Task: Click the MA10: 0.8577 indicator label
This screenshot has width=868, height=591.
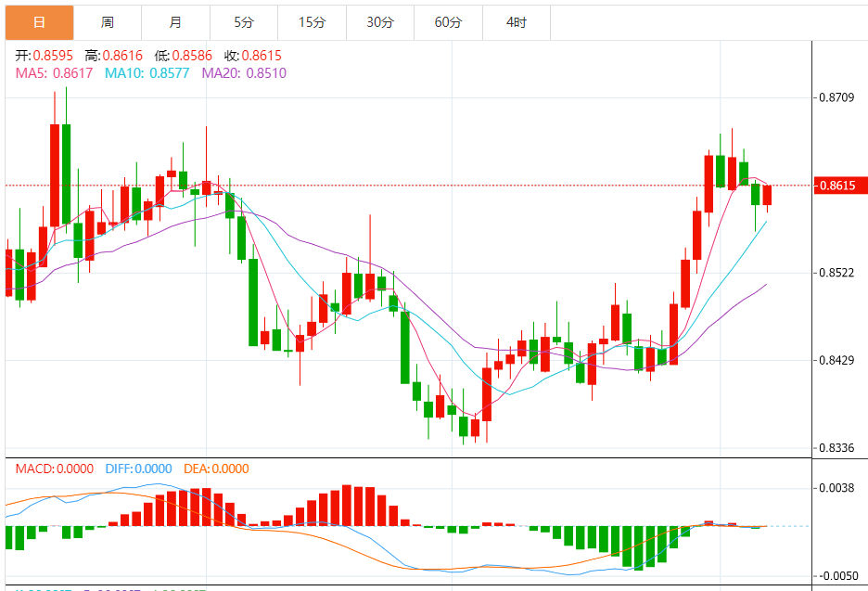Action: click(x=147, y=73)
